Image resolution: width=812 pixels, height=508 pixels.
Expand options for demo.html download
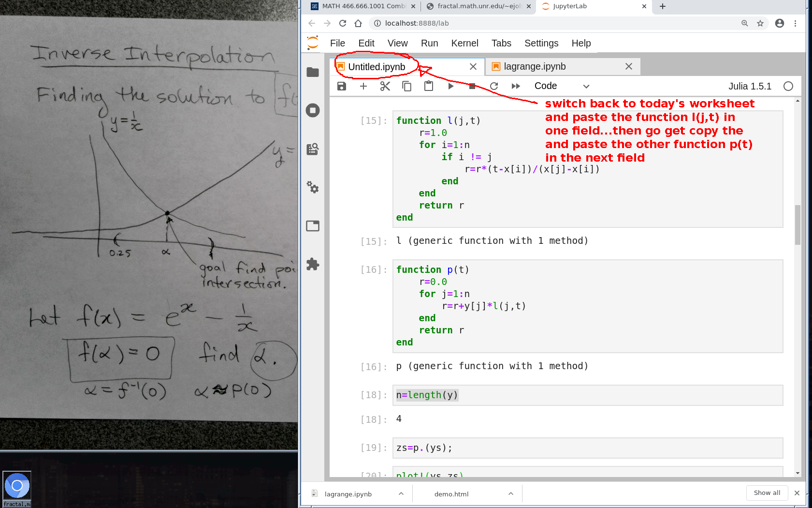511,493
